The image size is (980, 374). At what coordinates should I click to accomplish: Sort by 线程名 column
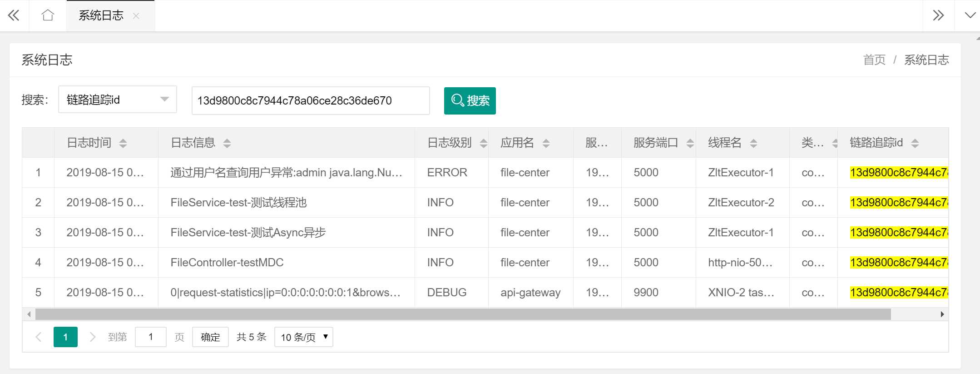(753, 143)
